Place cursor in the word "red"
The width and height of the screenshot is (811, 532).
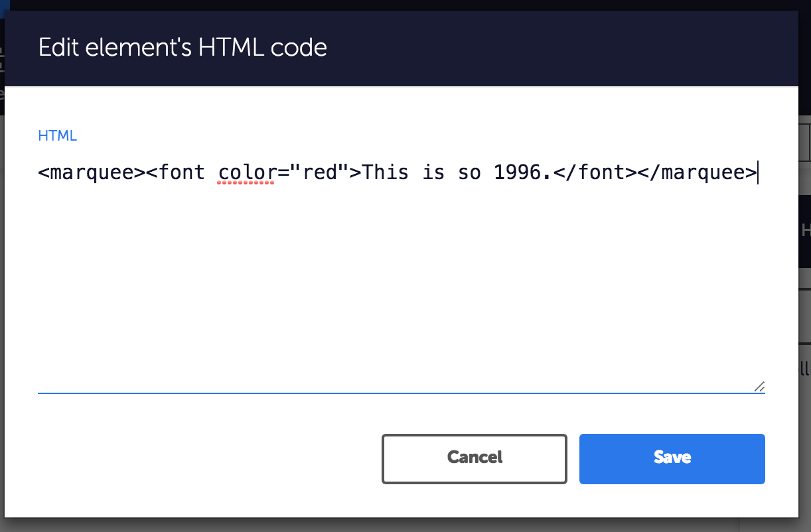pos(320,173)
